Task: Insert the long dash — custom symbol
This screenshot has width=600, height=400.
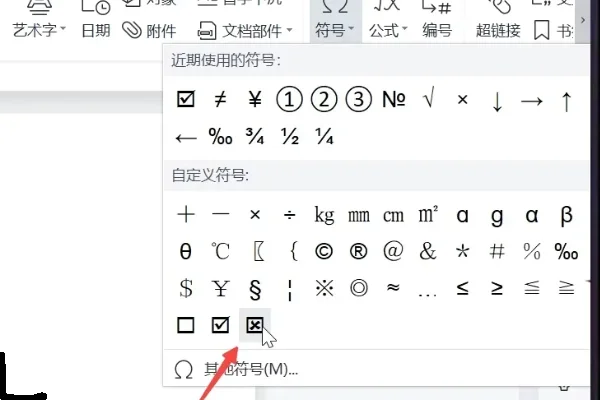Action: click(x=220, y=214)
